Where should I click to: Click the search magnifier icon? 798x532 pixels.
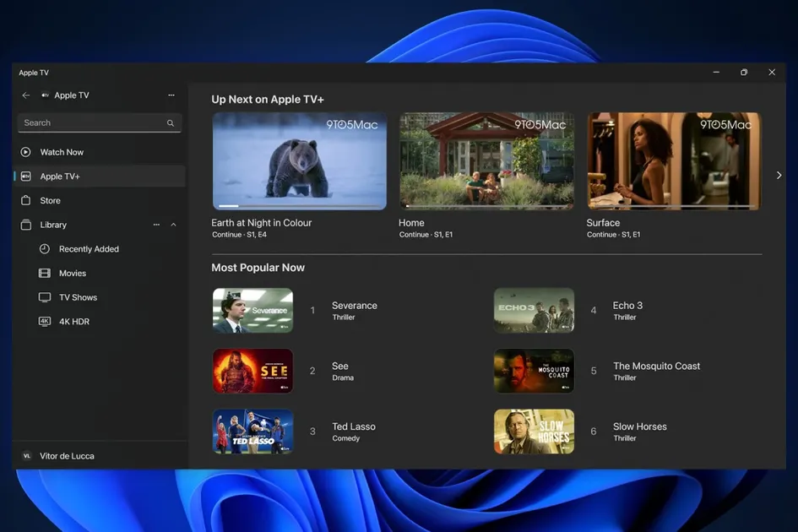[171, 122]
